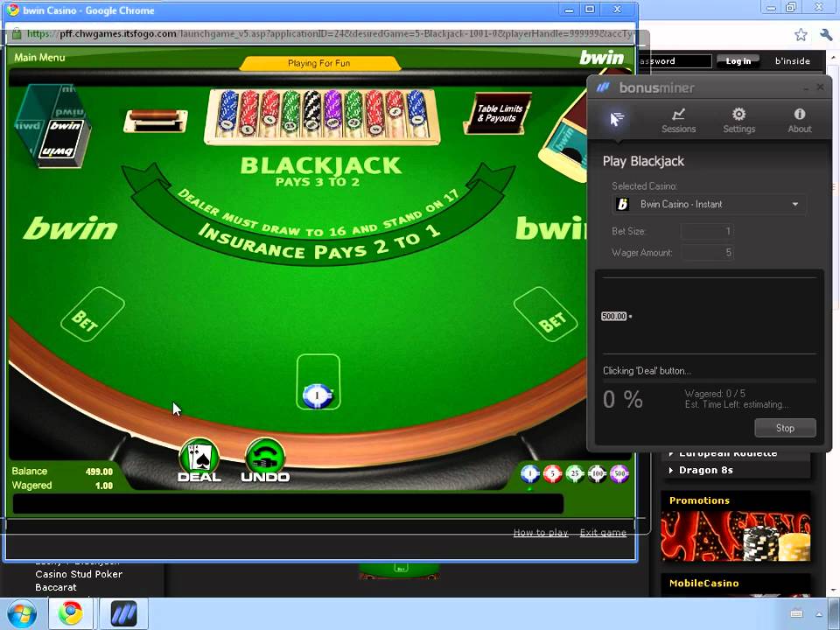Select the black 100 chip
The height and width of the screenshot is (630, 840).
tap(597, 473)
